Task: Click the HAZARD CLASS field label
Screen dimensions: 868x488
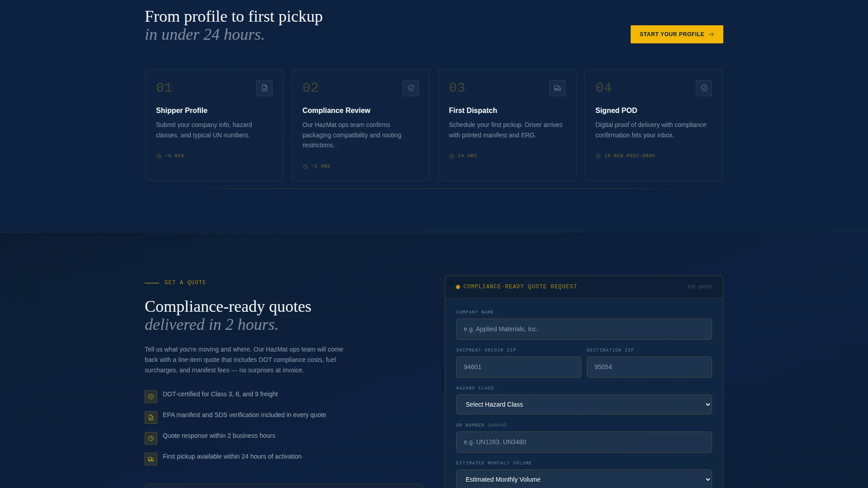Action: coord(475,388)
